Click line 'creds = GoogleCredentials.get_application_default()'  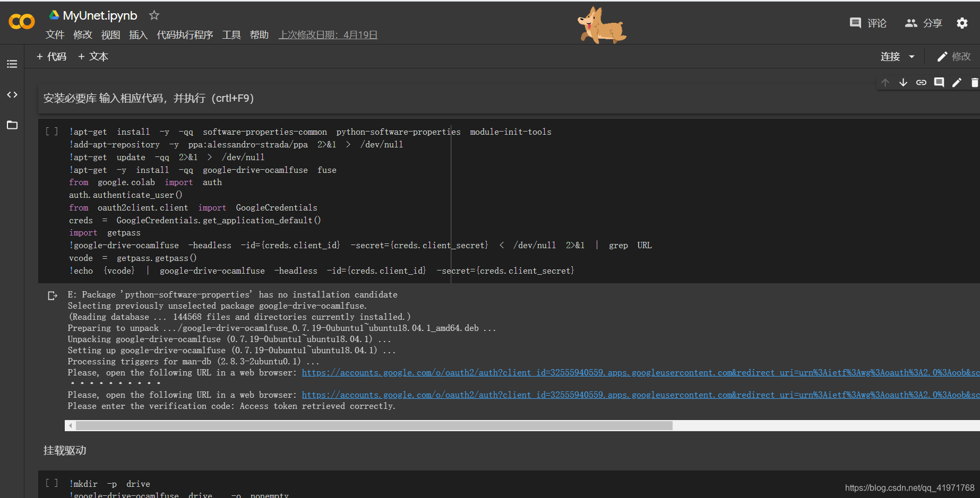point(195,220)
